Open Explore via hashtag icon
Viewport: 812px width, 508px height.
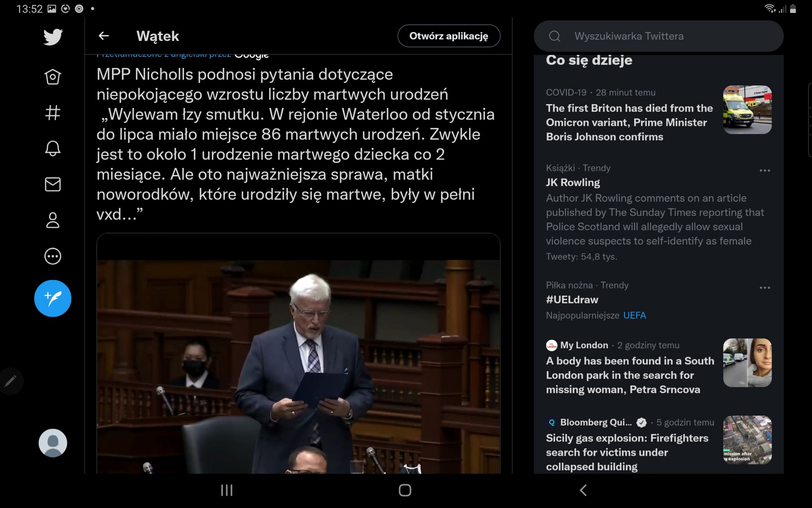[53, 113]
